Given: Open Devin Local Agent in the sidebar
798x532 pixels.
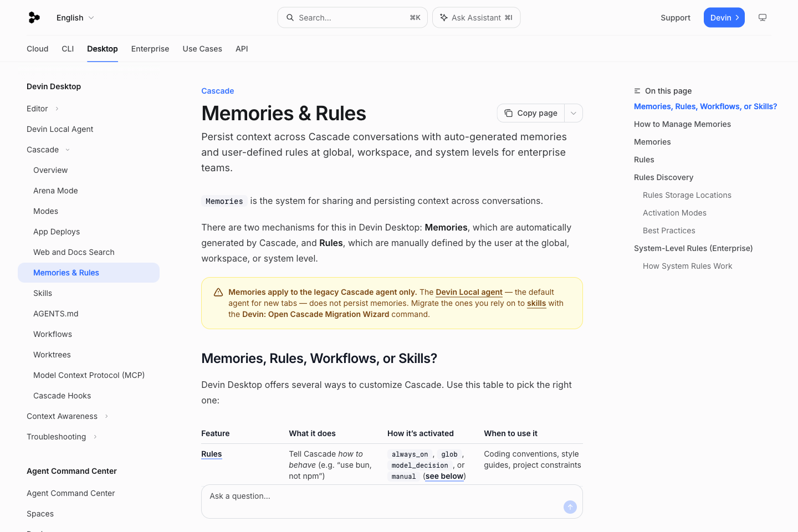Looking at the screenshot, I should click(x=60, y=129).
